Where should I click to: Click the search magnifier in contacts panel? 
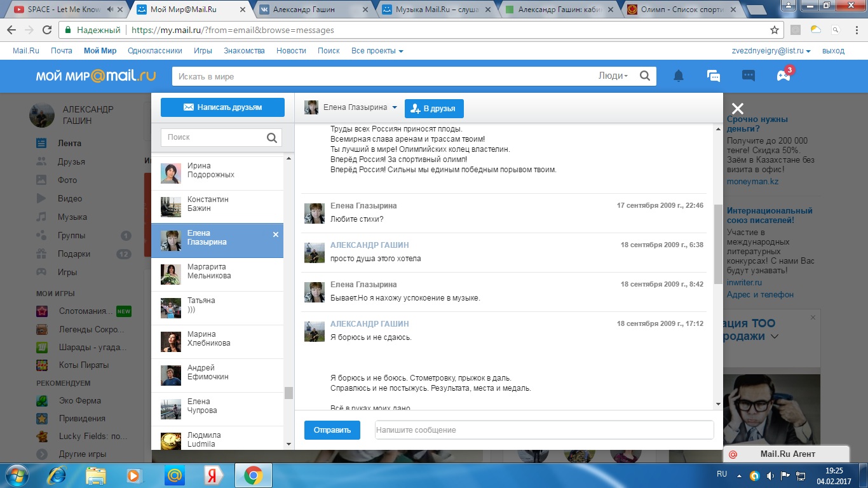click(272, 137)
